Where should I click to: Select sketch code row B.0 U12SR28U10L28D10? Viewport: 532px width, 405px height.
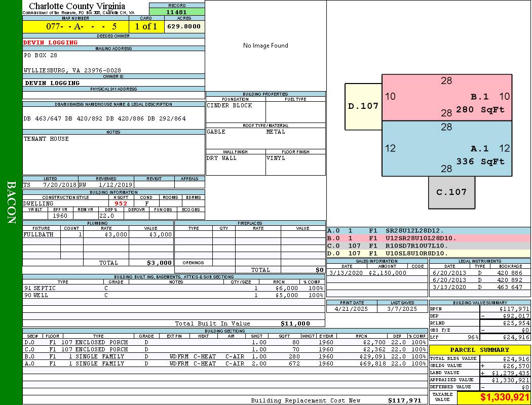click(429, 238)
